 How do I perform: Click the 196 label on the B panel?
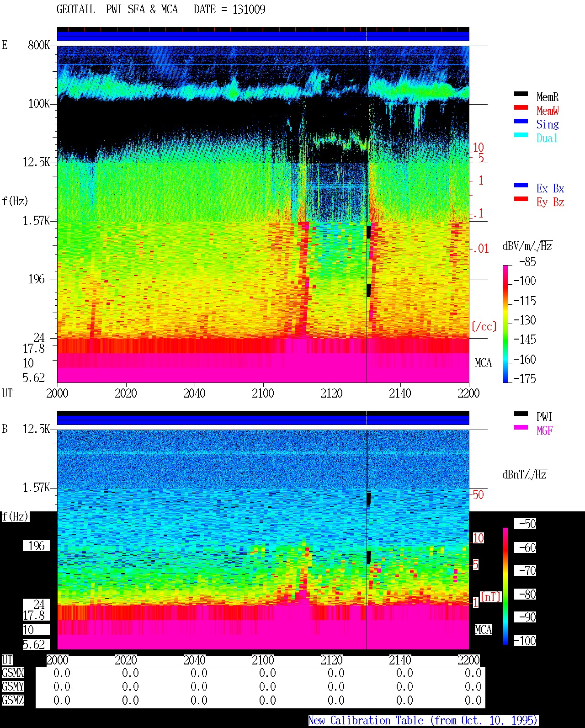click(37, 546)
